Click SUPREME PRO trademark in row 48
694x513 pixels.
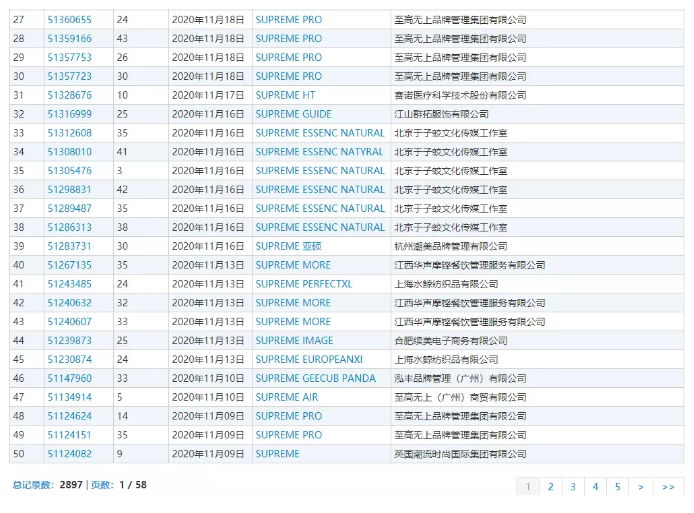click(x=289, y=416)
